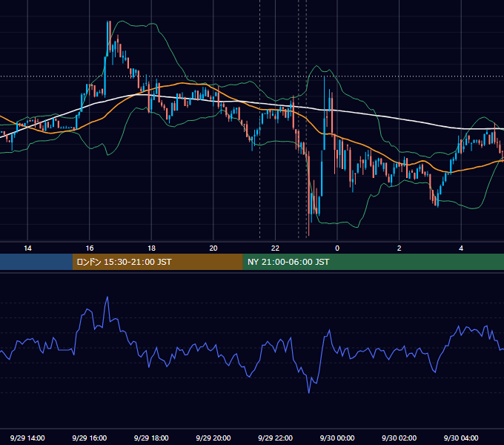The height and width of the screenshot is (445, 504).
Task: Click the 9/29 14:00 time label
Action: tap(27, 438)
